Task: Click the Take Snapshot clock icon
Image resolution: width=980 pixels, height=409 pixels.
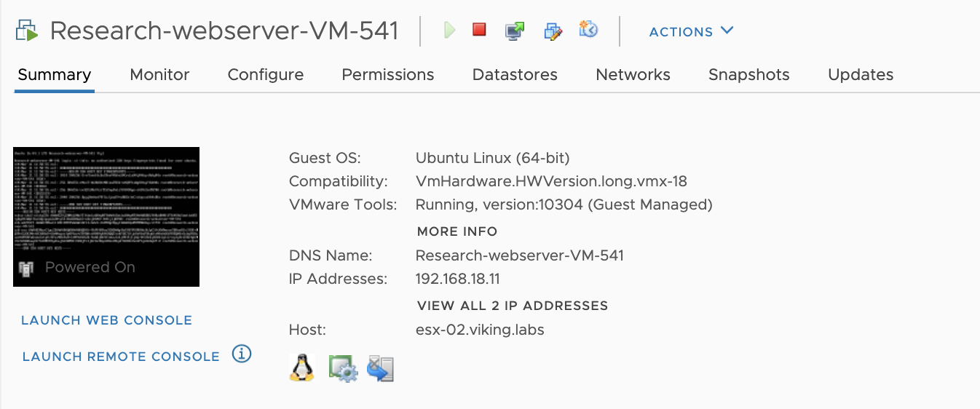Action: click(x=588, y=30)
